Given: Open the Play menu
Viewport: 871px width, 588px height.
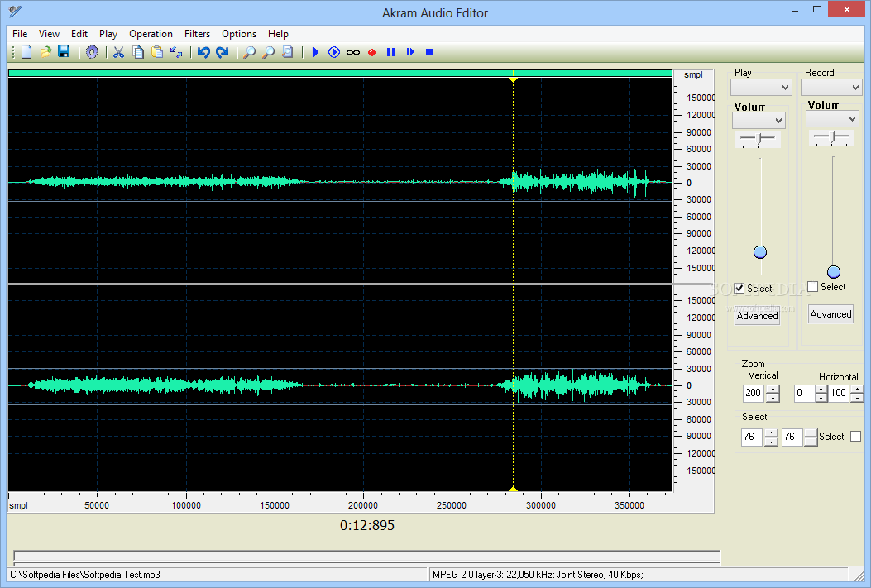Looking at the screenshot, I should (x=108, y=34).
